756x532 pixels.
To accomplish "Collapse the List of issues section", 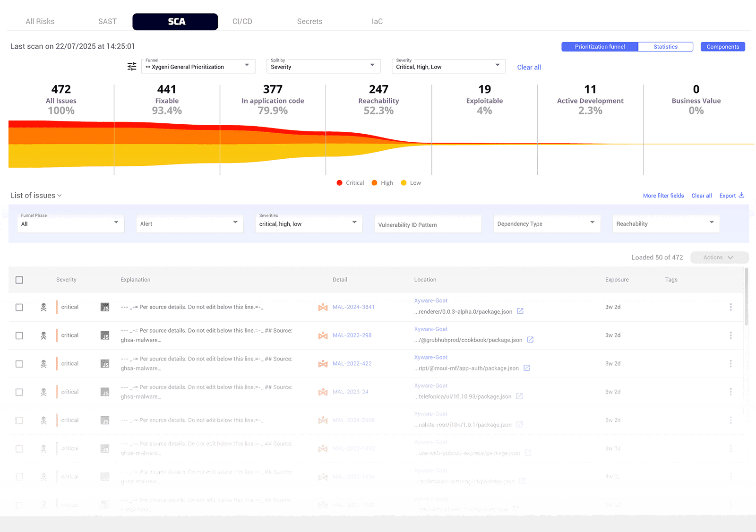I will coord(60,195).
